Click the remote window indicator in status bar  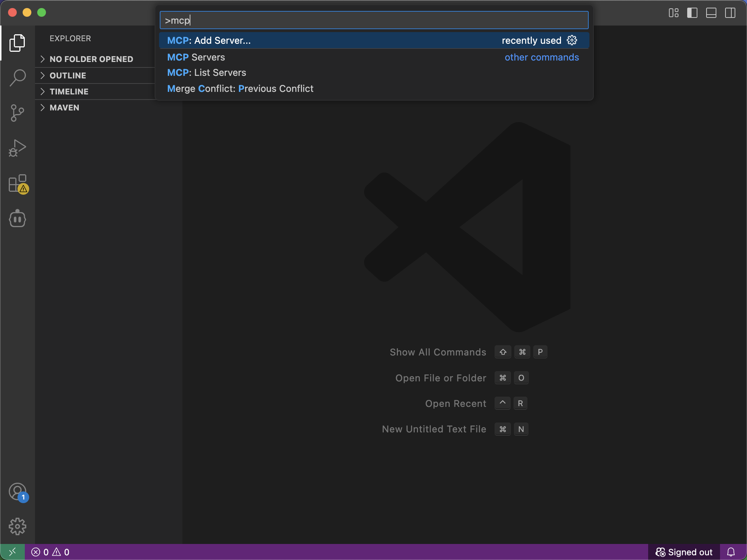[12, 552]
